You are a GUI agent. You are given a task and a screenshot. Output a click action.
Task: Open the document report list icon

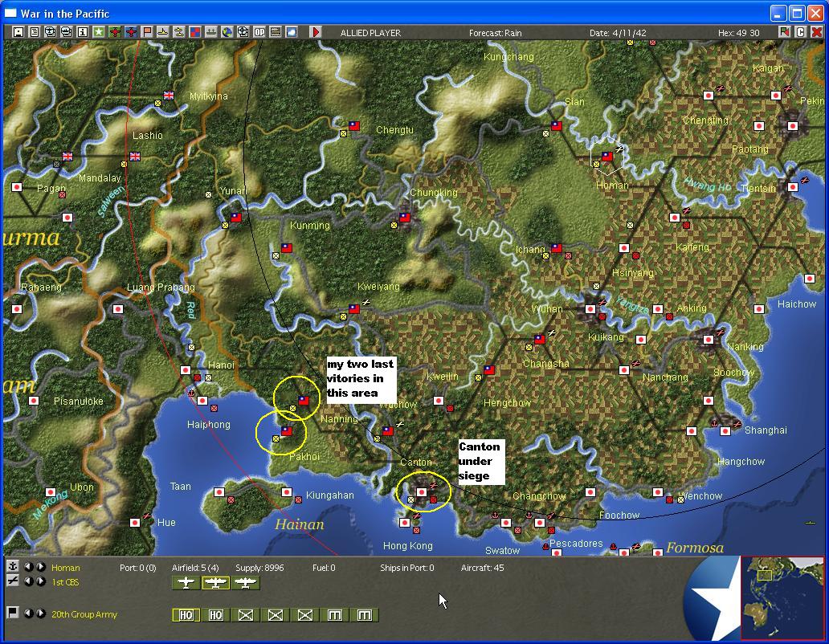coord(34,32)
